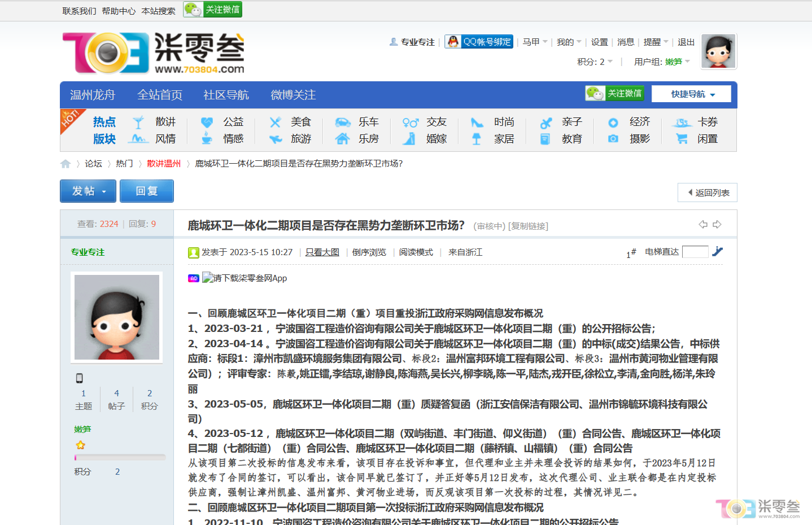Open the 微博关注 tab
The width and height of the screenshot is (812, 525).
pos(293,95)
